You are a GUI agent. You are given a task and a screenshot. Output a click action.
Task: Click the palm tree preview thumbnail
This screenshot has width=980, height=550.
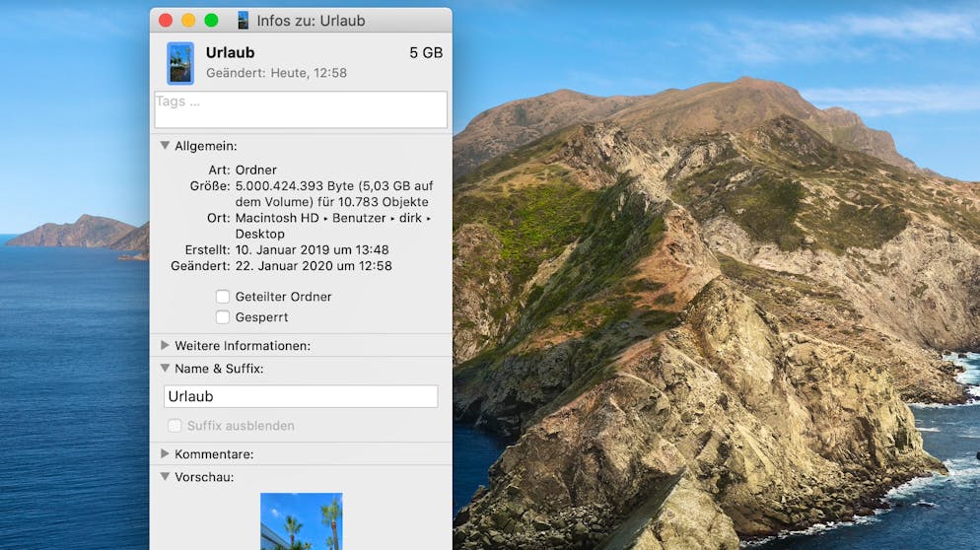pyautogui.click(x=302, y=521)
